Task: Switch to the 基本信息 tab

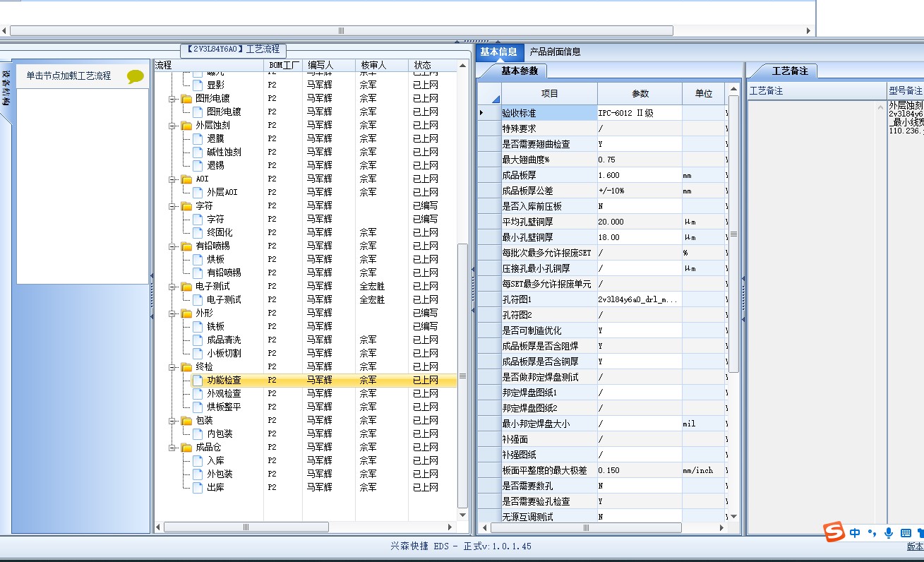Action: tap(499, 52)
